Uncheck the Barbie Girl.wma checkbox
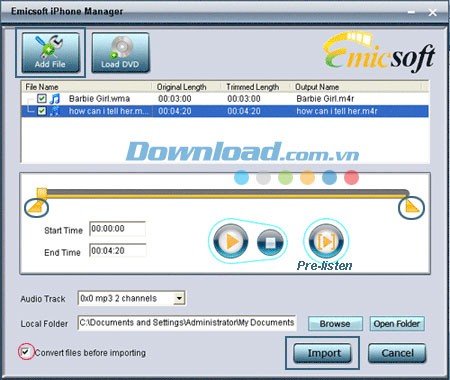The image size is (450, 380). pos(42,98)
